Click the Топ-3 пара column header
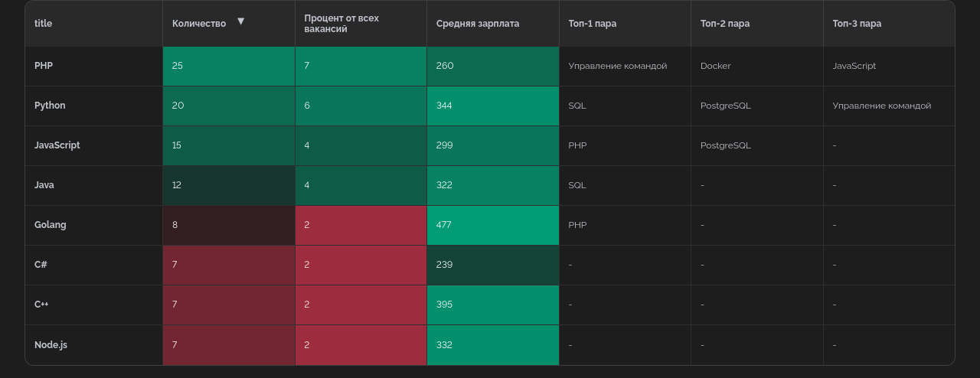The width and height of the screenshot is (980, 378). click(857, 24)
